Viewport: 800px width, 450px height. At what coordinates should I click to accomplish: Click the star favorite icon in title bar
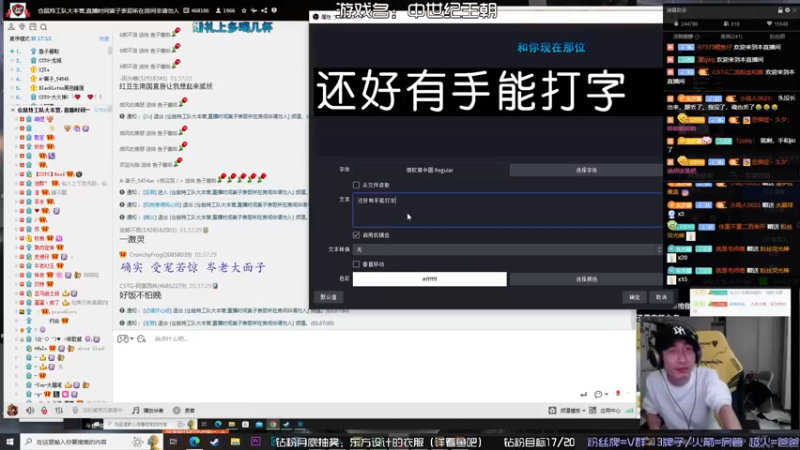click(244, 10)
